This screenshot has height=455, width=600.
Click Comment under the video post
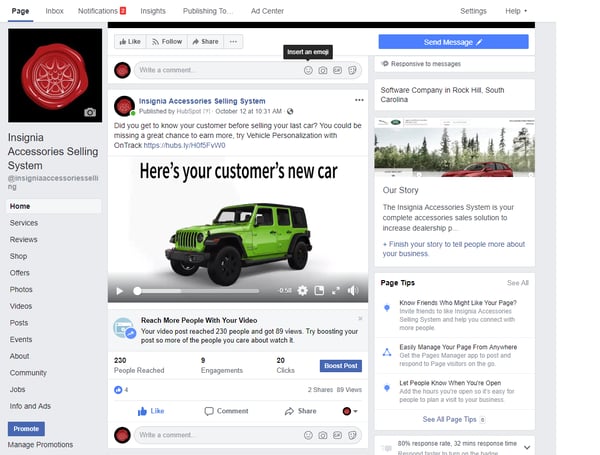point(226,411)
